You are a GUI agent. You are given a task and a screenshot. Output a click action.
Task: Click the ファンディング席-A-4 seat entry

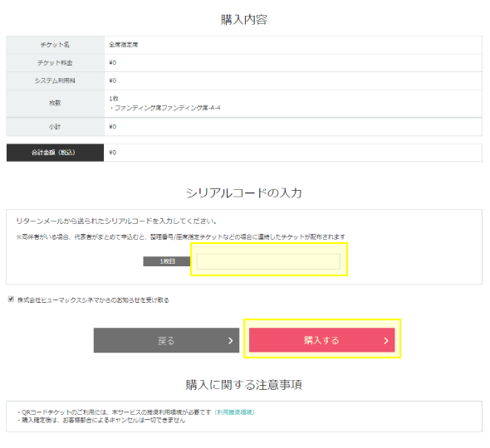(165, 108)
